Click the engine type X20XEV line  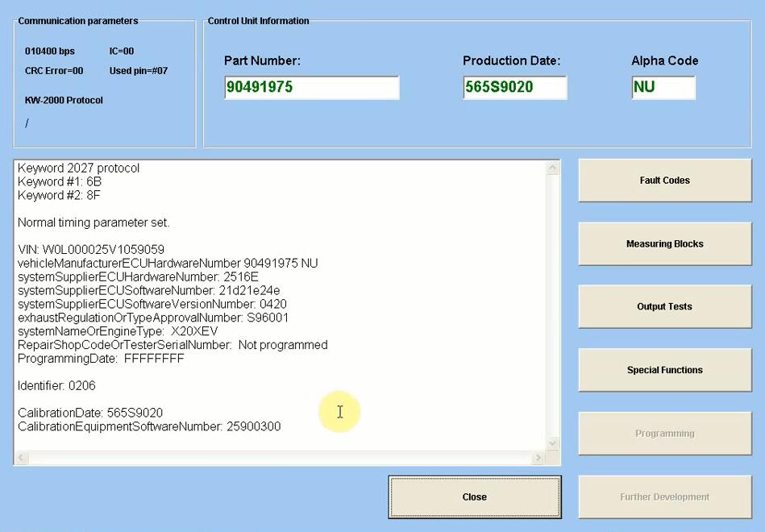pyautogui.click(x=118, y=331)
